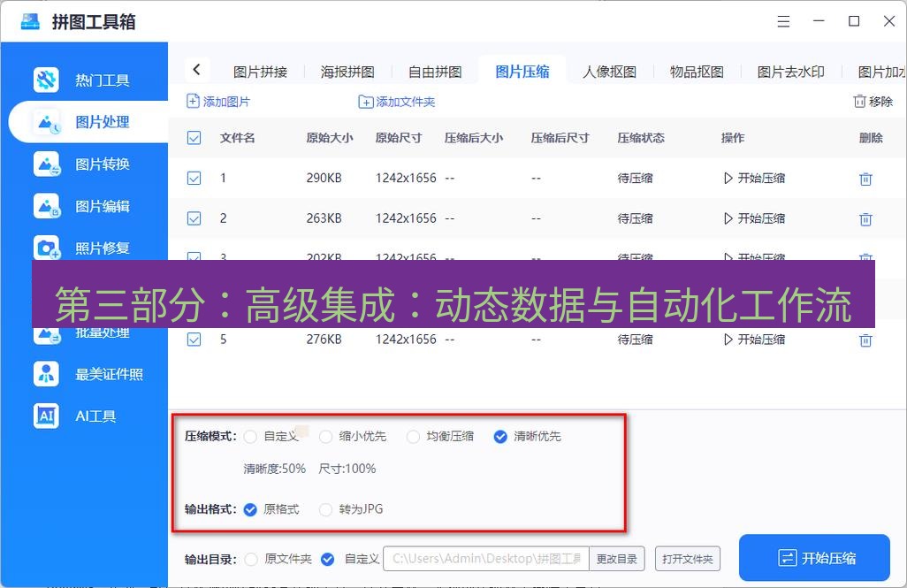Image resolution: width=907 pixels, height=588 pixels.
Task: Open AI工具 sidebar icon
Action: (46, 416)
